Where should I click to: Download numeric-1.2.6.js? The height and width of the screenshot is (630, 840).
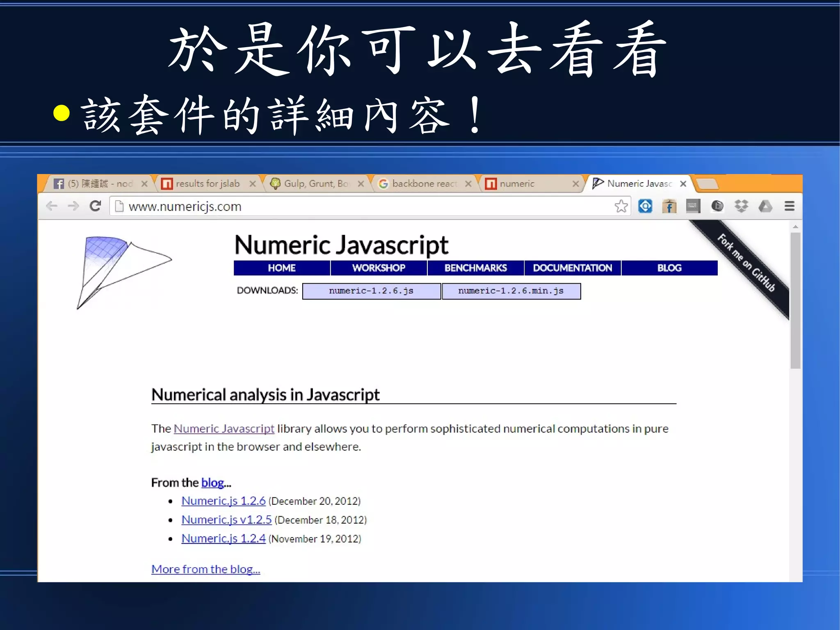[371, 291]
